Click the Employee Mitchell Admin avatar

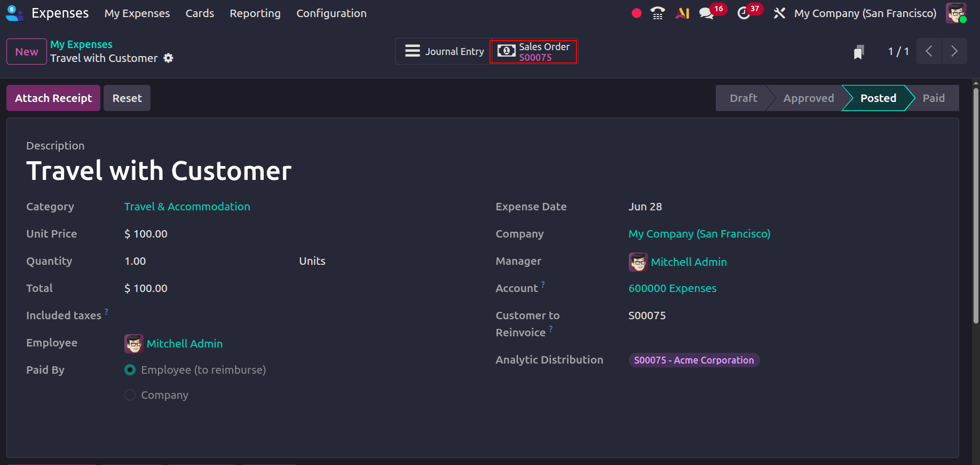tap(133, 344)
